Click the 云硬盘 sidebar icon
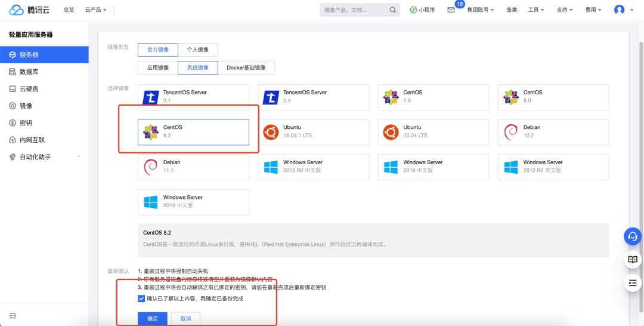Image resolution: width=644 pixels, height=326 pixels. 13,89
